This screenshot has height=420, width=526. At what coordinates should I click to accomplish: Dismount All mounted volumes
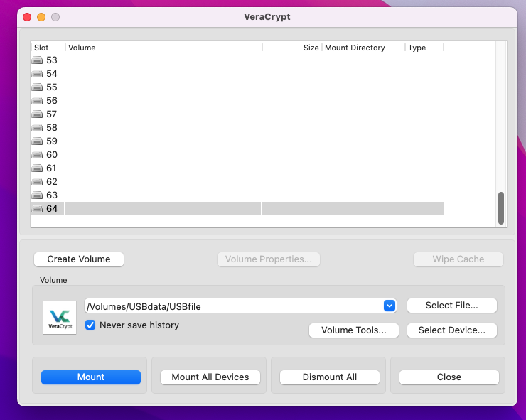[329, 377]
